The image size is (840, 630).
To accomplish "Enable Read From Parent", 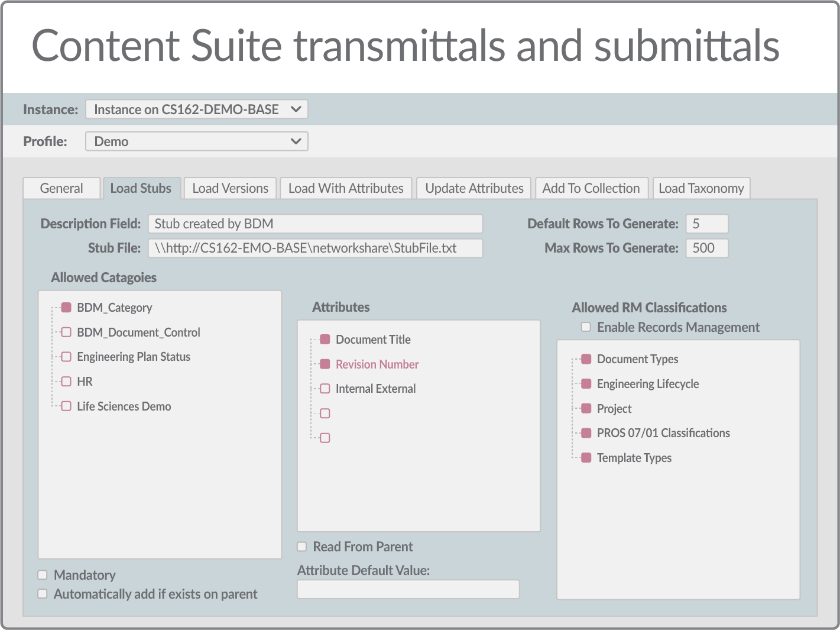I will pos(301,546).
